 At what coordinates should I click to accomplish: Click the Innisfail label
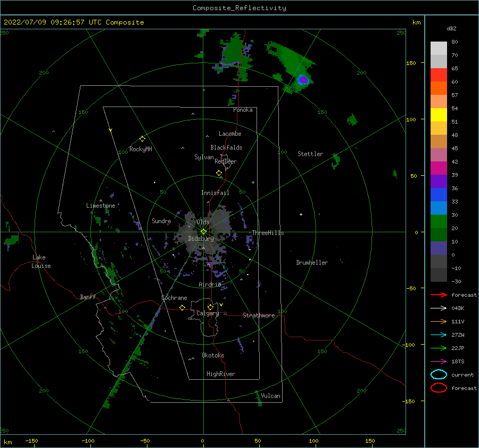pyautogui.click(x=215, y=193)
